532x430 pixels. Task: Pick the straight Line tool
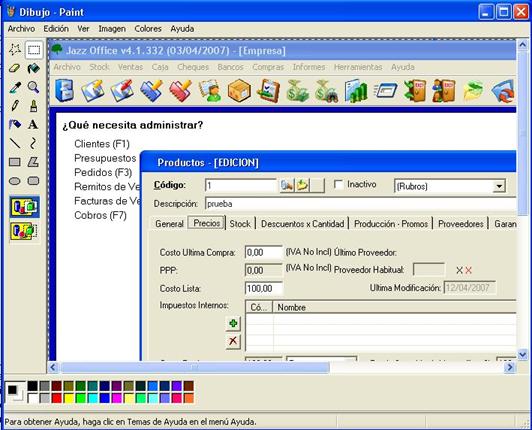click(x=15, y=143)
